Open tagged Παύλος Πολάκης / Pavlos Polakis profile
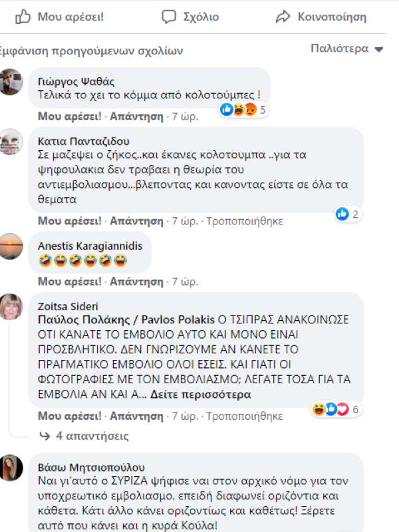This screenshot has height=532, width=399. pyautogui.click(x=126, y=319)
